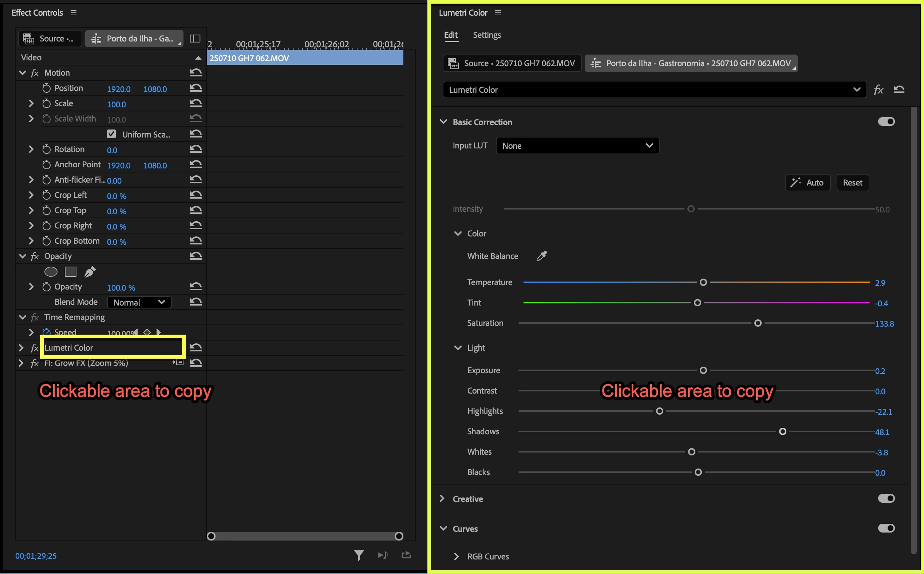
Task: Click the Reset button in Basic Correction
Action: point(852,183)
